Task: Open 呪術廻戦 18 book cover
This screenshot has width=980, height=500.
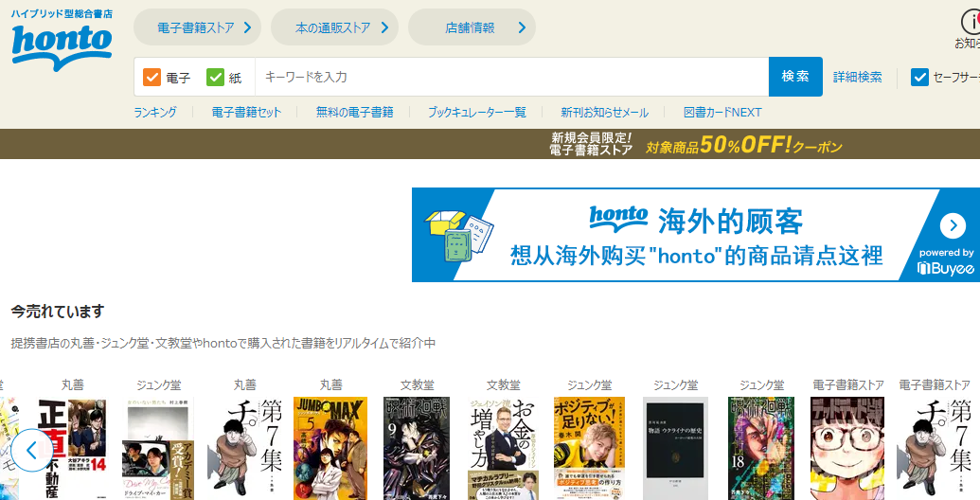Action: [761, 448]
